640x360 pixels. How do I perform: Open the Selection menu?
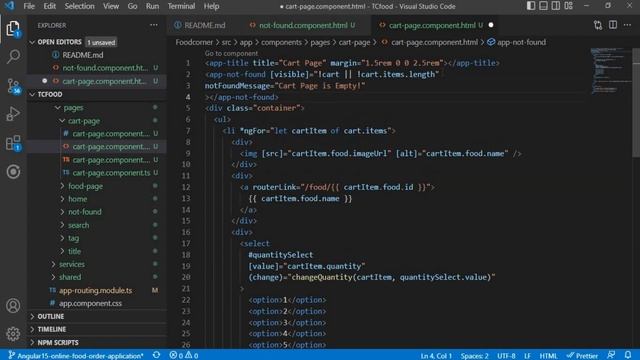(79, 6)
